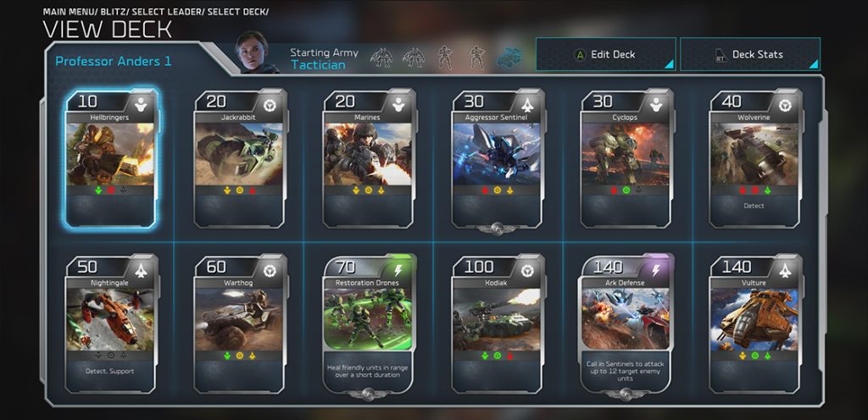Open Deck Stats
The image size is (868, 420).
750,54
